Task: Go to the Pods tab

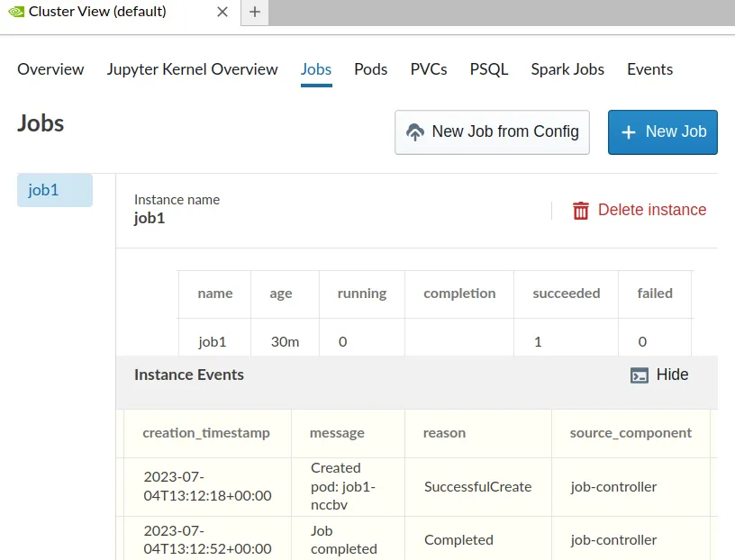Action: (x=371, y=69)
